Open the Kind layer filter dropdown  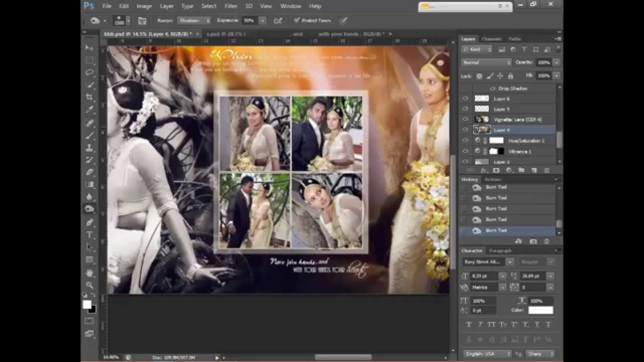click(x=477, y=49)
